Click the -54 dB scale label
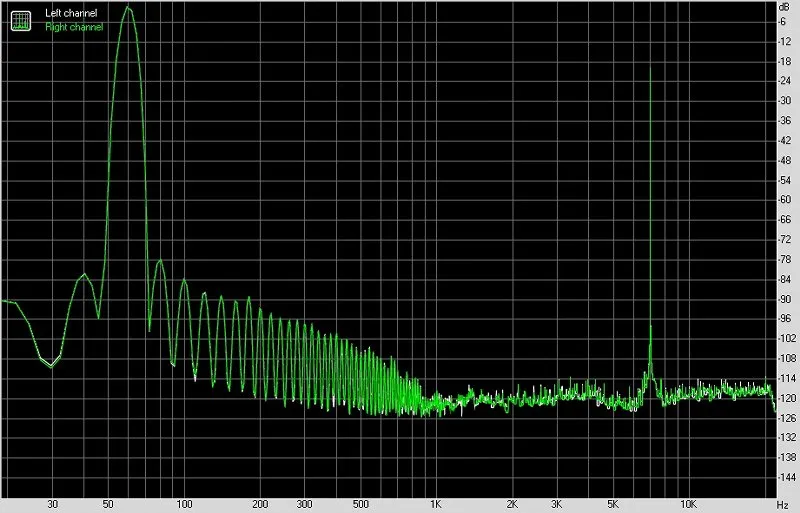This screenshot has width=800, height=513. coord(785,180)
